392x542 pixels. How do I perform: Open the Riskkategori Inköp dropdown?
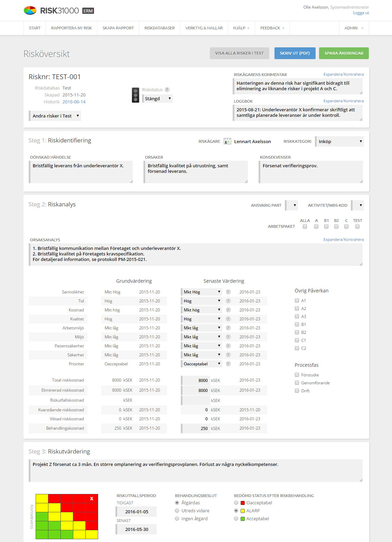coord(339,141)
